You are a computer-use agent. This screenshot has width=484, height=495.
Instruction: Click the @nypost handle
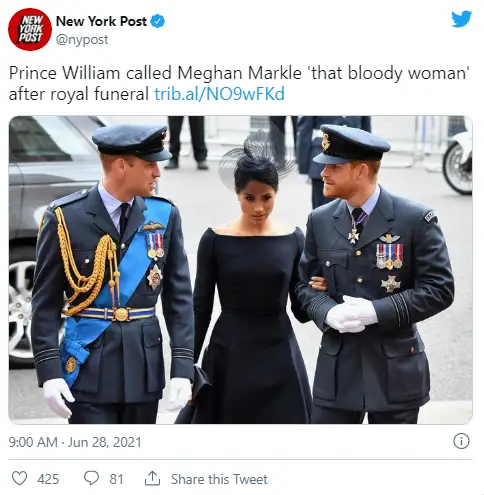82,40
